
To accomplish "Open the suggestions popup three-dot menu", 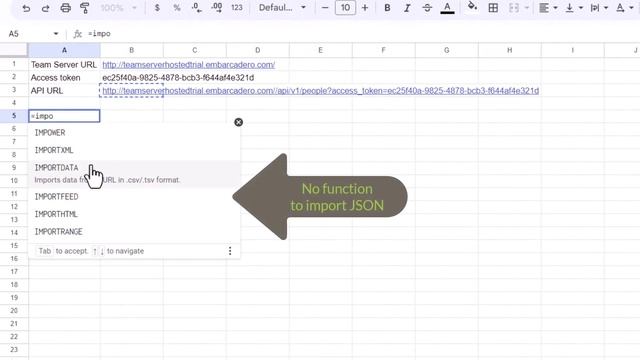I will [x=230, y=251].
